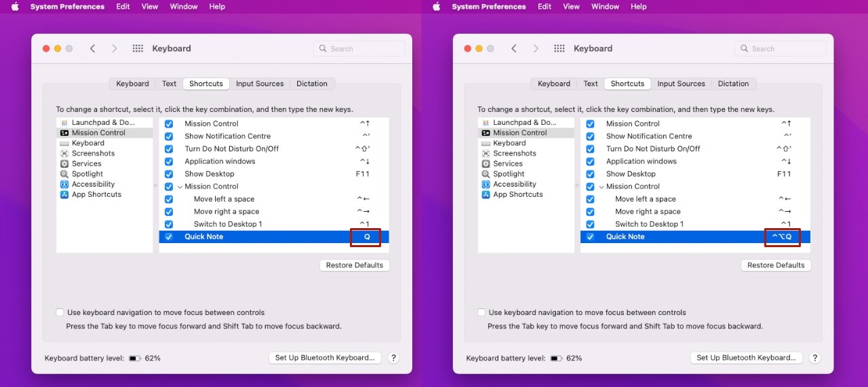Click help question mark in right window
Image resolution: width=868 pixels, height=387 pixels.
tap(815, 358)
